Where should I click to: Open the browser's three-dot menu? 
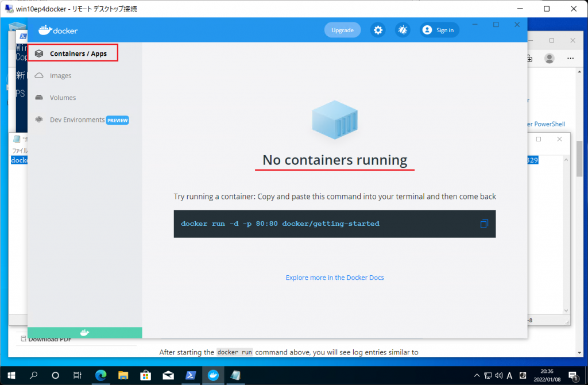click(570, 58)
